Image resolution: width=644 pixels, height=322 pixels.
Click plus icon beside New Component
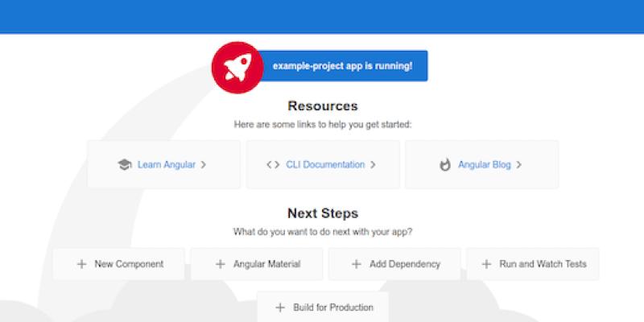coord(80,264)
